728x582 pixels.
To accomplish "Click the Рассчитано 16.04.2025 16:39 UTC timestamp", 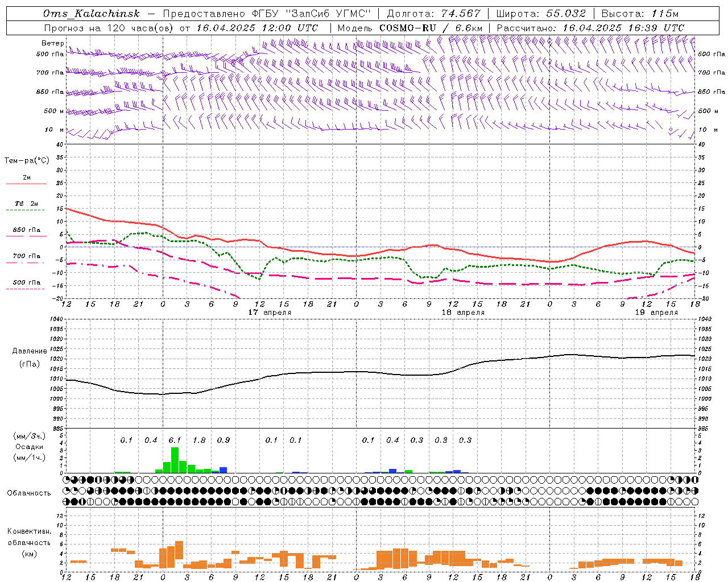I will point(590,28).
